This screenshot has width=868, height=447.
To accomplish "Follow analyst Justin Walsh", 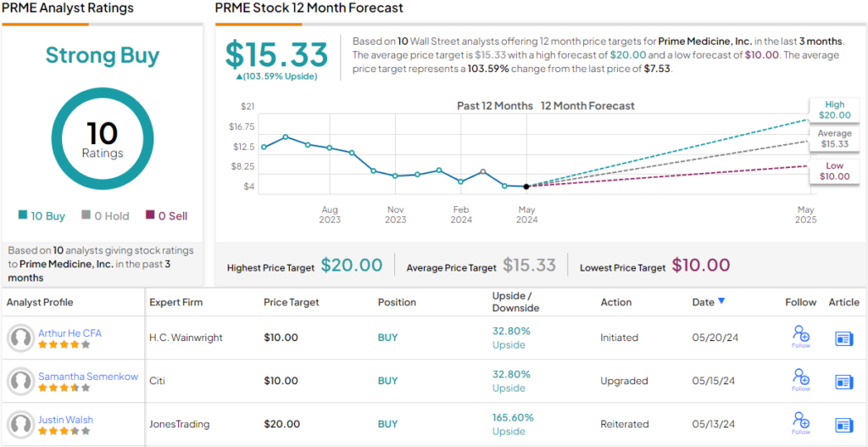I will [x=800, y=422].
